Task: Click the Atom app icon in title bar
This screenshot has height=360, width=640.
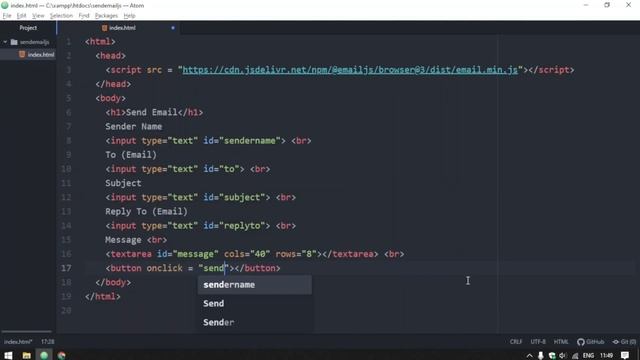Action: [x=5, y=5]
